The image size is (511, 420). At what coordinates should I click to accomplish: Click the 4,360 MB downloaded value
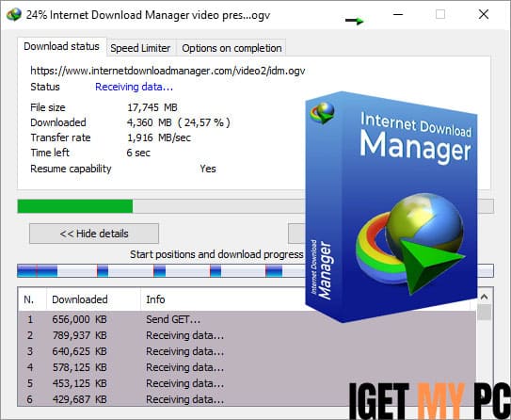coord(178,122)
